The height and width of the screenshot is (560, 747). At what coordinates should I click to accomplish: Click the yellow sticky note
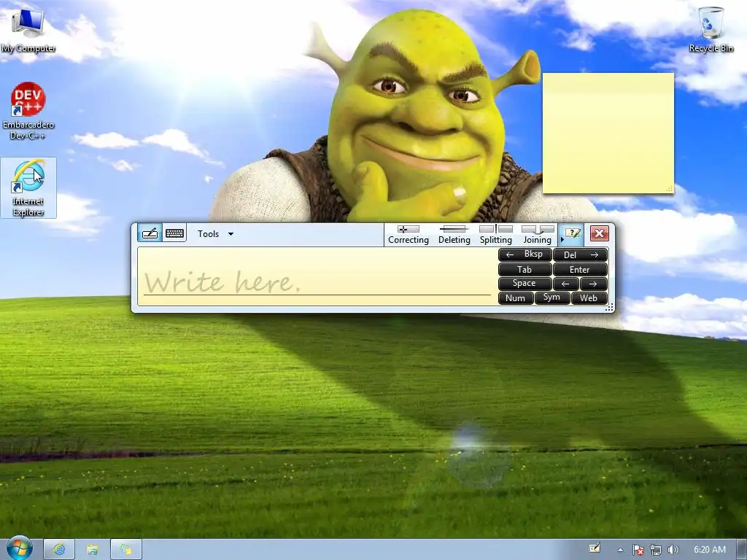tap(608, 133)
